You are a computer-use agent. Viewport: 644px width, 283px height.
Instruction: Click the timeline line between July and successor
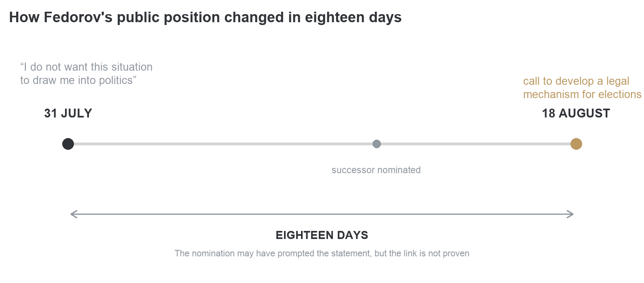coord(223,144)
